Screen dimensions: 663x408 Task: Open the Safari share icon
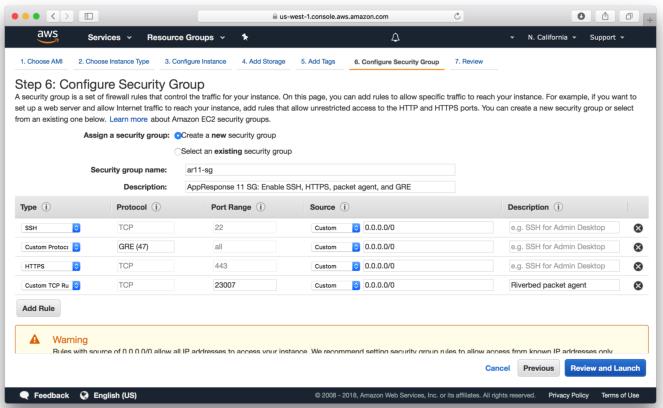[x=605, y=16]
